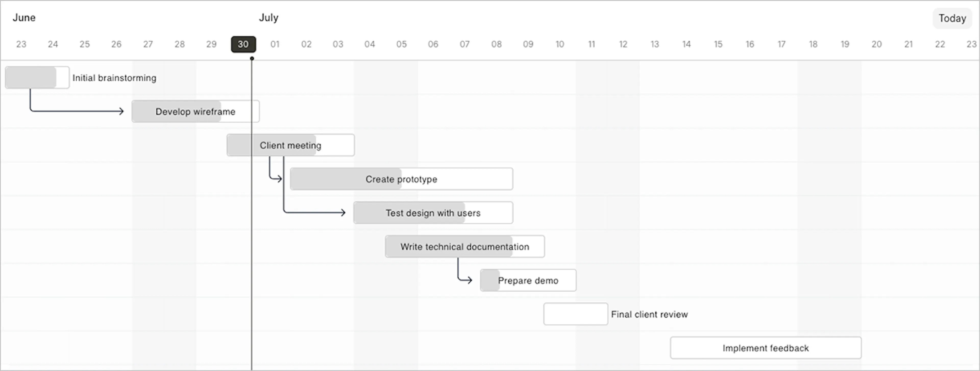
Task: Click the Today button
Action: (x=952, y=18)
